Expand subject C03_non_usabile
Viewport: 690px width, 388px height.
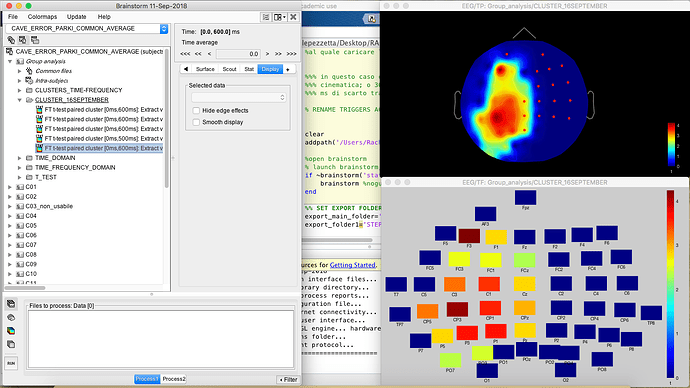10,206
